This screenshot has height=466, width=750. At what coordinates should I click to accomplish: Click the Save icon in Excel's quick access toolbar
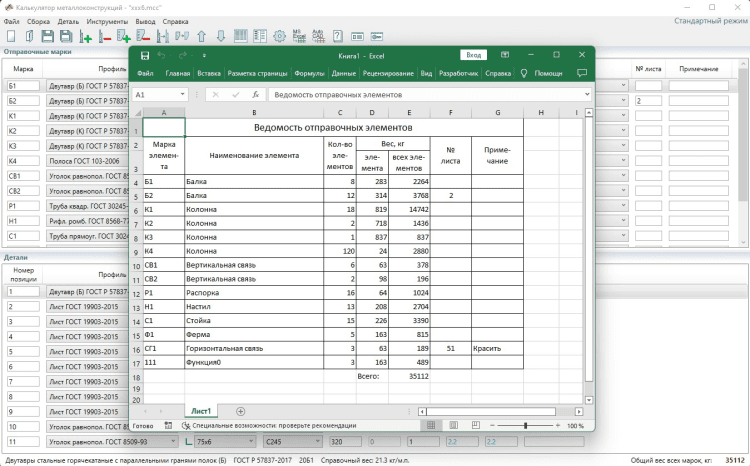(145, 55)
